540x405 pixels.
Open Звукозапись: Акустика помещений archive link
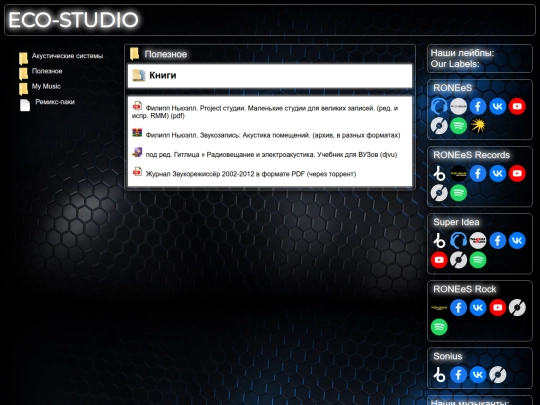[273, 135]
